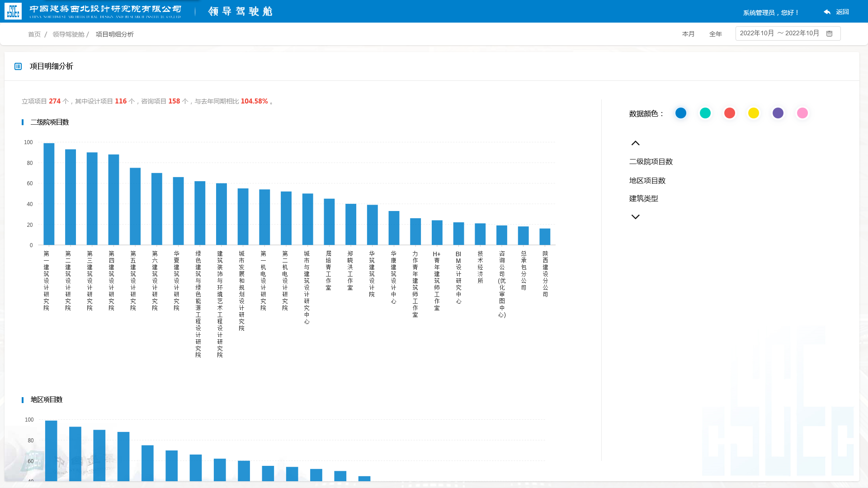This screenshot has width=868, height=488.
Task: Pick the pink data color
Action: (x=802, y=113)
